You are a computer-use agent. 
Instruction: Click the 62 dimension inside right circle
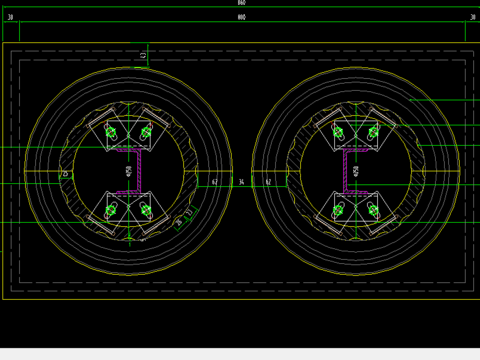pos(268,182)
